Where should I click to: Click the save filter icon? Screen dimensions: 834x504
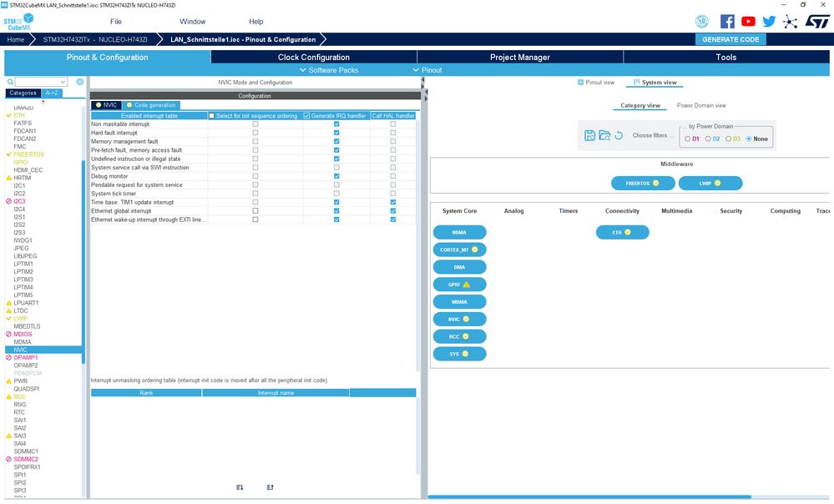589,135
